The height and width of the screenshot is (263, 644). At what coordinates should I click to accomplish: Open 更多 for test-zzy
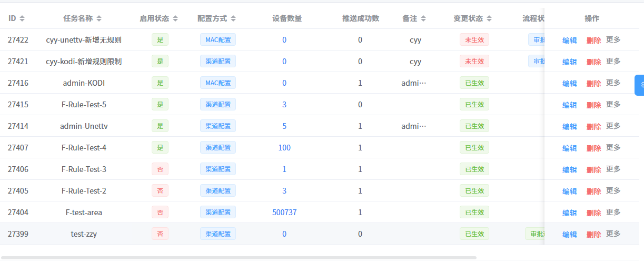pyautogui.click(x=613, y=234)
